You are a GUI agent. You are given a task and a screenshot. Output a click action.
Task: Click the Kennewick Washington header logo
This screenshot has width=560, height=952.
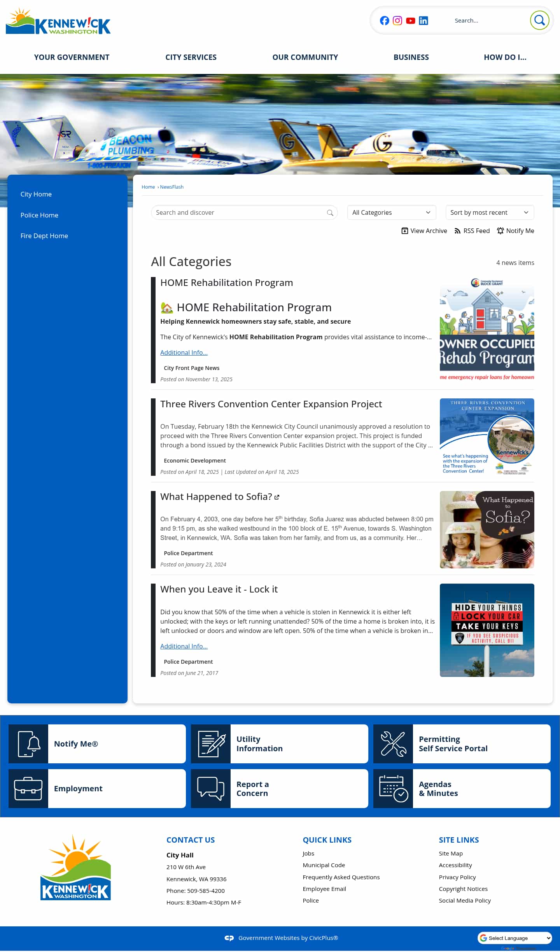pos(58,21)
